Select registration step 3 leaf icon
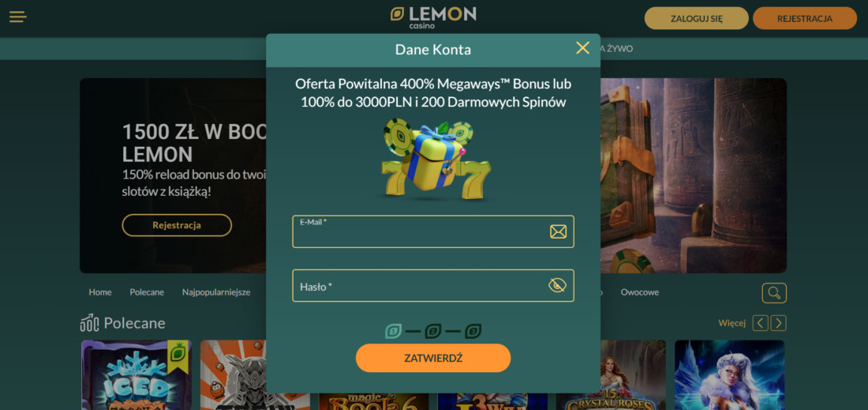Image resolution: width=868 pixels, height=410 pixels. point(473,331)
